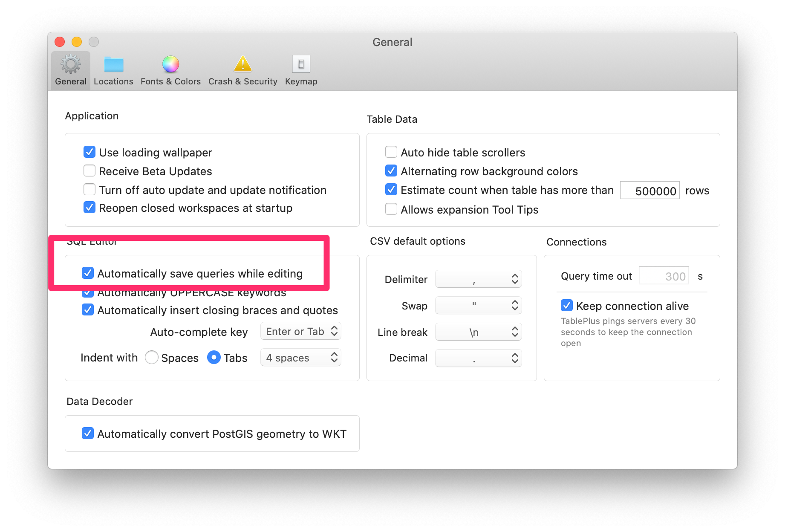
Task: Select Spaces as indent option
Action: tap(152, 358)
